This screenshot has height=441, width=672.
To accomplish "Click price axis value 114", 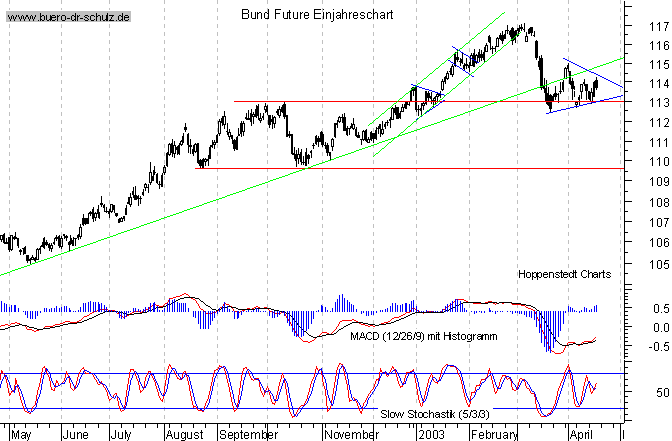I will click(659, 84).
